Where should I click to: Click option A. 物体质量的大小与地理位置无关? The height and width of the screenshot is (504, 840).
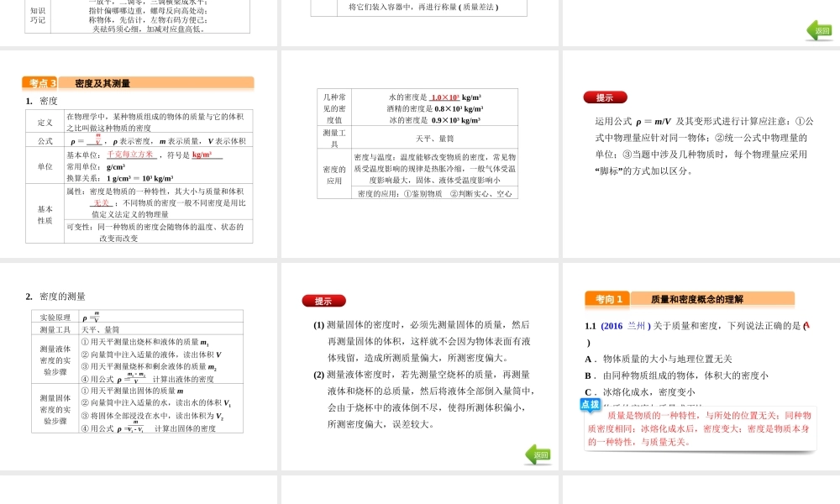(x=659, y=359)
